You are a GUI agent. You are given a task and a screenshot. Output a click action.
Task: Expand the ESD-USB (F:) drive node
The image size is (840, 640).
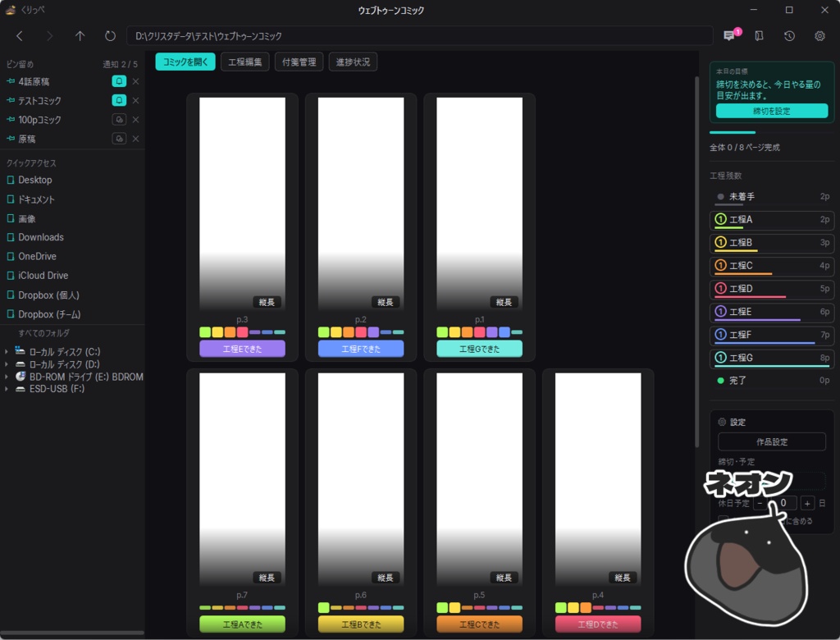click(x=7, y=389)
